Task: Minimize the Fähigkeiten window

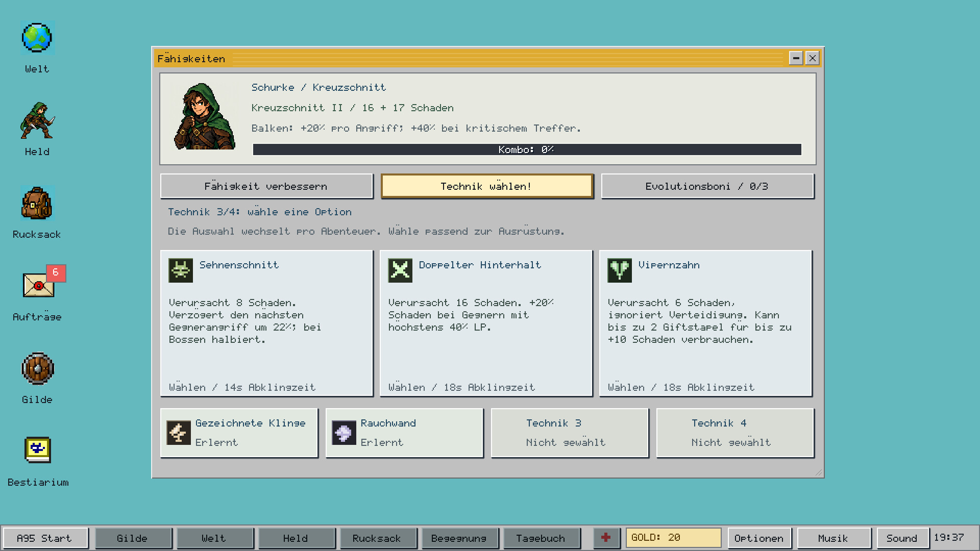Action: coord(796,58)
